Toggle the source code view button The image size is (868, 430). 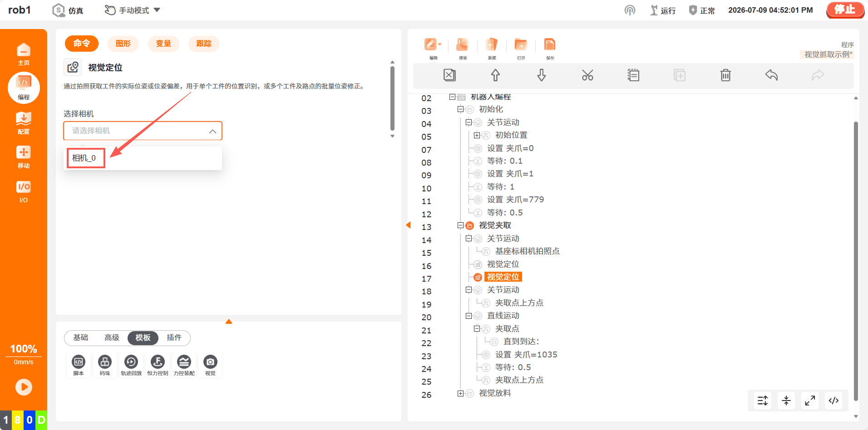click(x=833, y=401)
